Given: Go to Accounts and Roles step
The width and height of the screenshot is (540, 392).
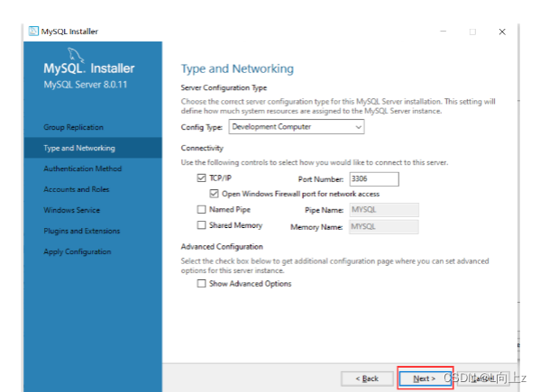Looking at the screenshot, I should [93, 189].
